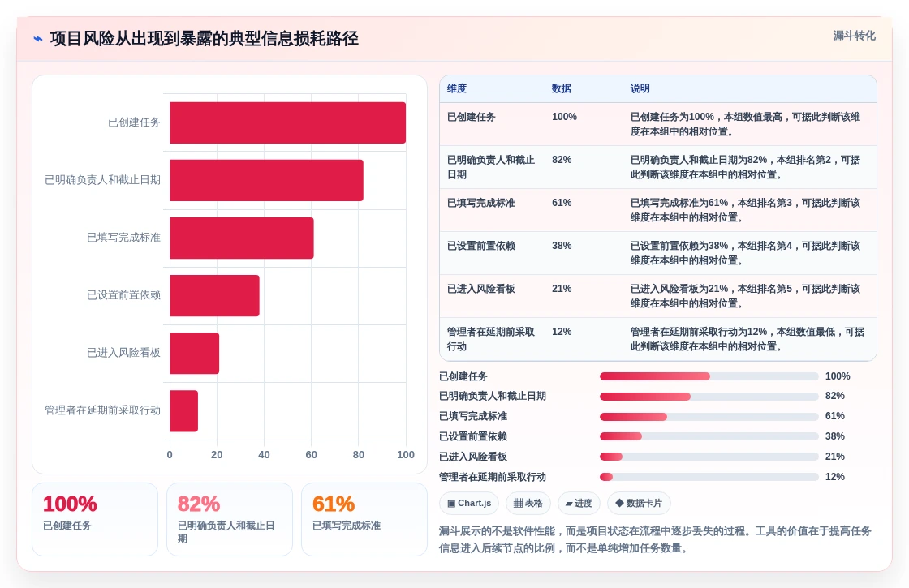Click the 38% label beside progress bars
The image size is (909, 588).
click(835, 436)
